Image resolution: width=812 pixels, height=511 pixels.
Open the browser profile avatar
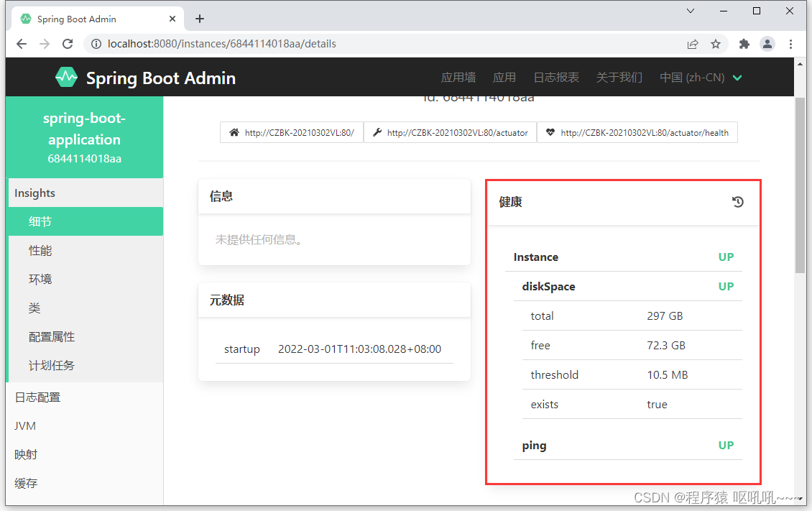[767, 44]
